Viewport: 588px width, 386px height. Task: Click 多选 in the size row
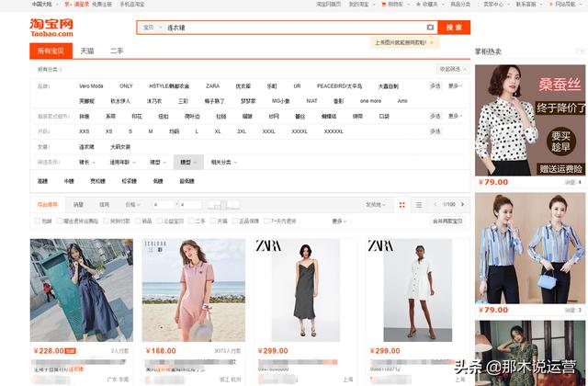point(435,131)
